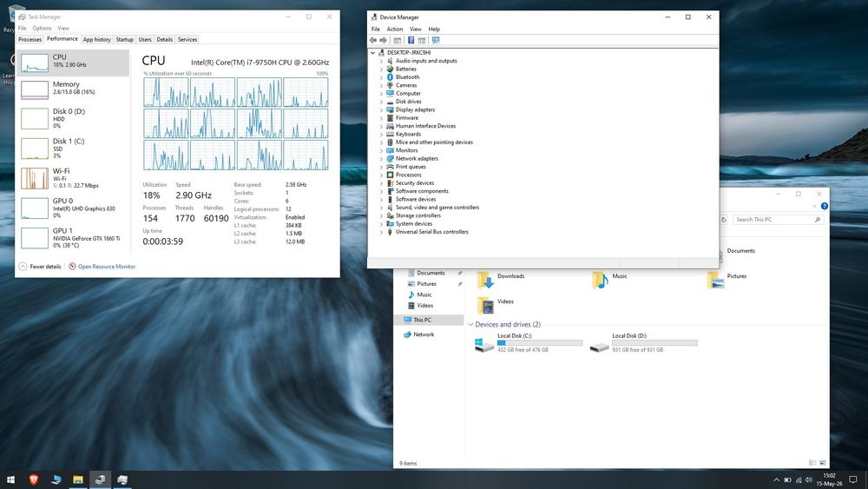Viewport: 868px width, 489px height.
Task: Expand Sound, video and game controllers node
Action: (x=381, y=208)
